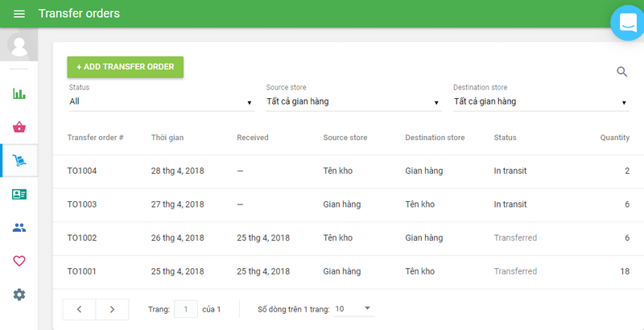Open the customers people icon
This screenshot has height=330, width=644.
click(19, 228)
